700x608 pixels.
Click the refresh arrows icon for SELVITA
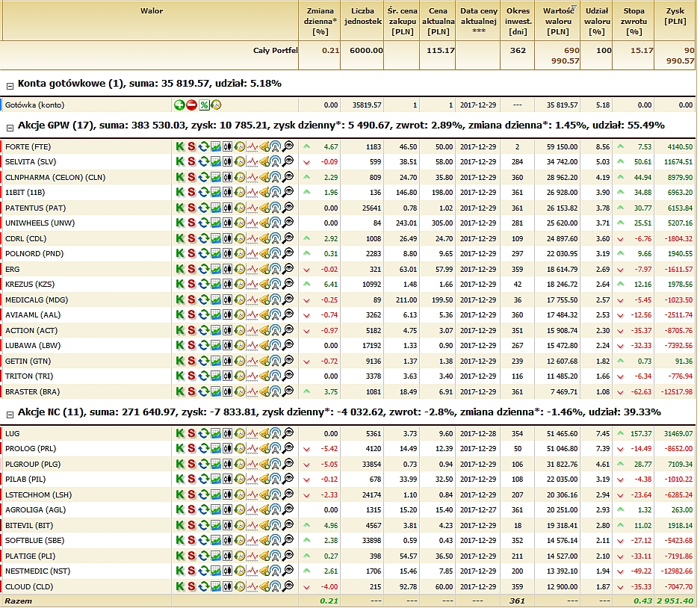(x=203, y=161)
